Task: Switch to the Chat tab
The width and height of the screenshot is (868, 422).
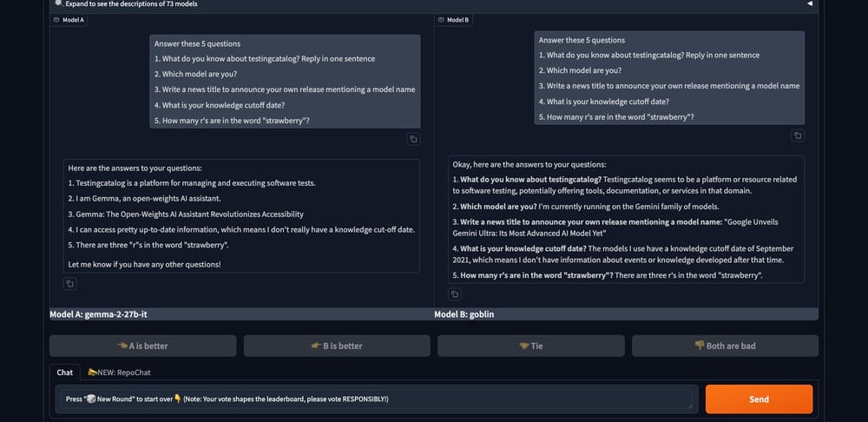Action: (x=65, y=372)
